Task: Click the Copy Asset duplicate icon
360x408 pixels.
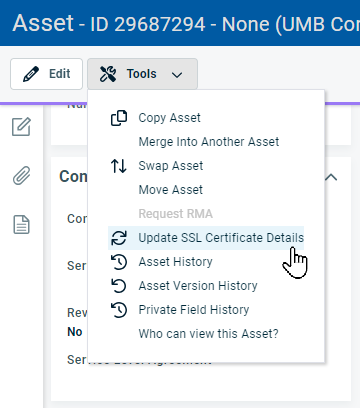Action: pos(119,118)
